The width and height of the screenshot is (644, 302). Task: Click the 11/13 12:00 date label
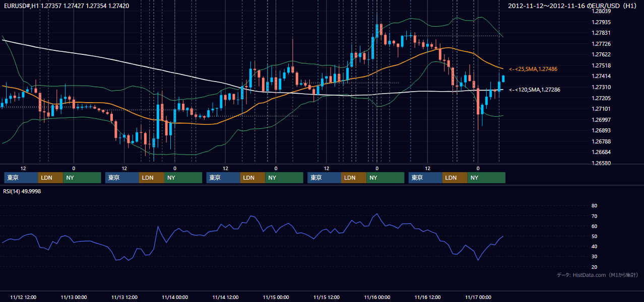coord(124,297)
